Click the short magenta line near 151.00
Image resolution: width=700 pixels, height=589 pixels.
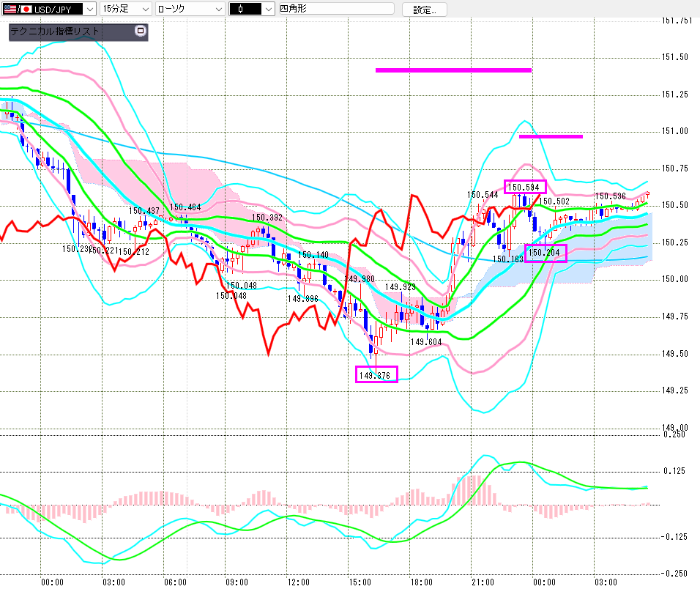point(551,136)
